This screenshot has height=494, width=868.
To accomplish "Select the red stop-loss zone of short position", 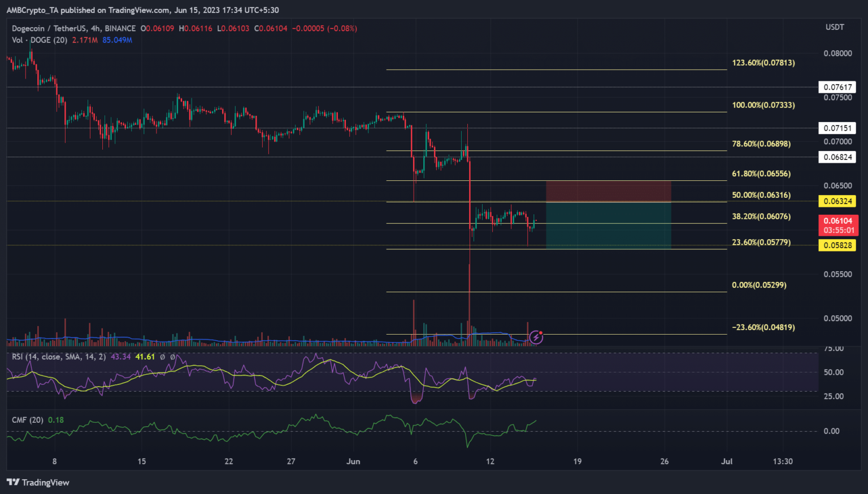I will coord(608,191).
